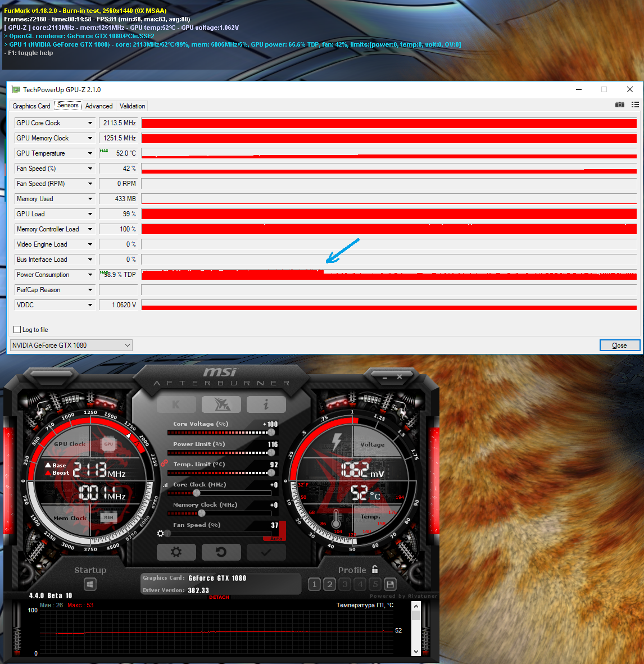
Task: Click monitor graph scrollbar down arrow
Action: pos(416,651)
